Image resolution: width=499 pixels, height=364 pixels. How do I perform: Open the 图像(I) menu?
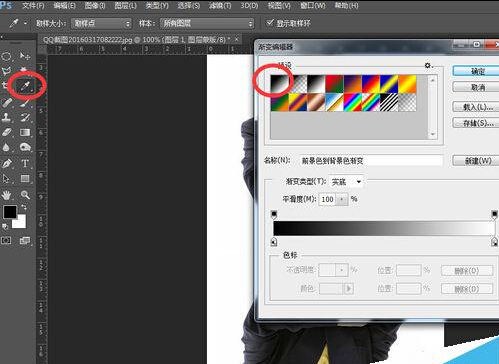[95, 6]
